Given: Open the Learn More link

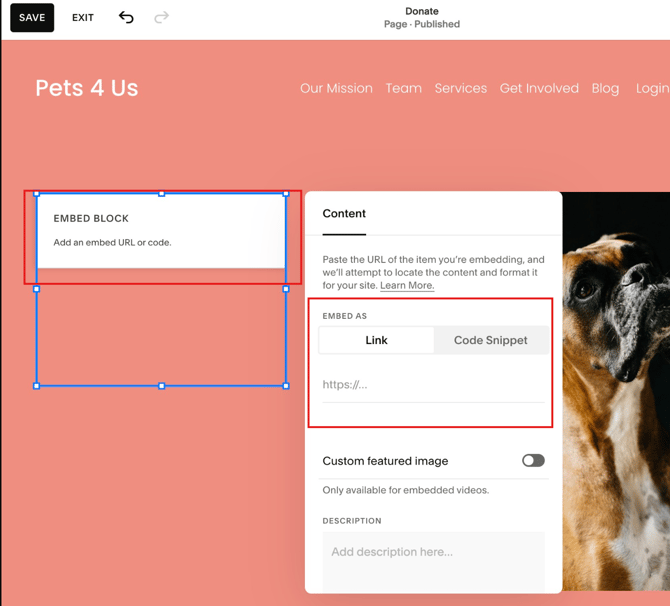Looking at the screenshot, I should 407,285.
